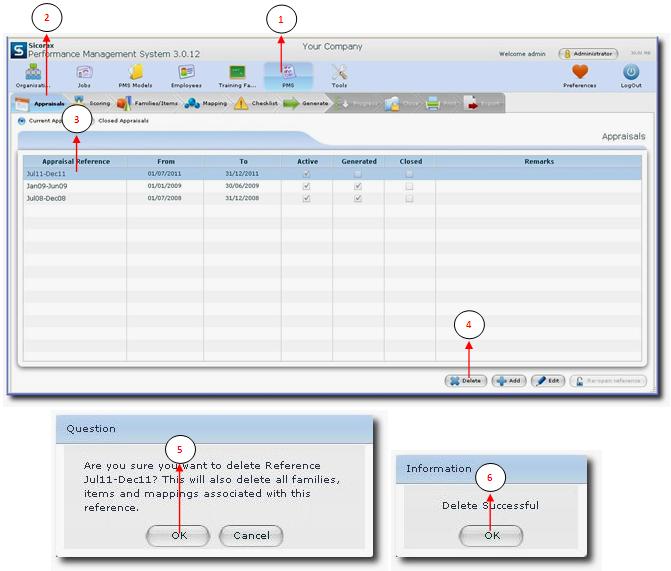Open the Employees module

pos(187,73)
